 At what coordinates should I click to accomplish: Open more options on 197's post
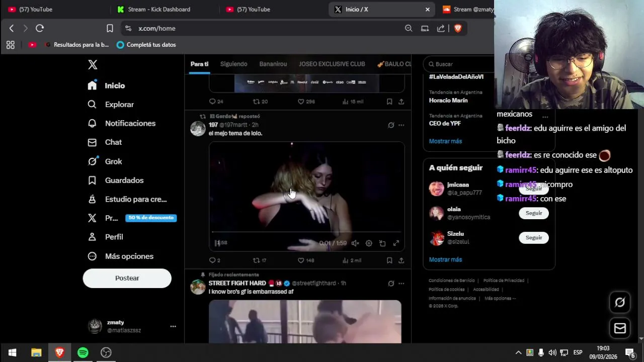401,125
